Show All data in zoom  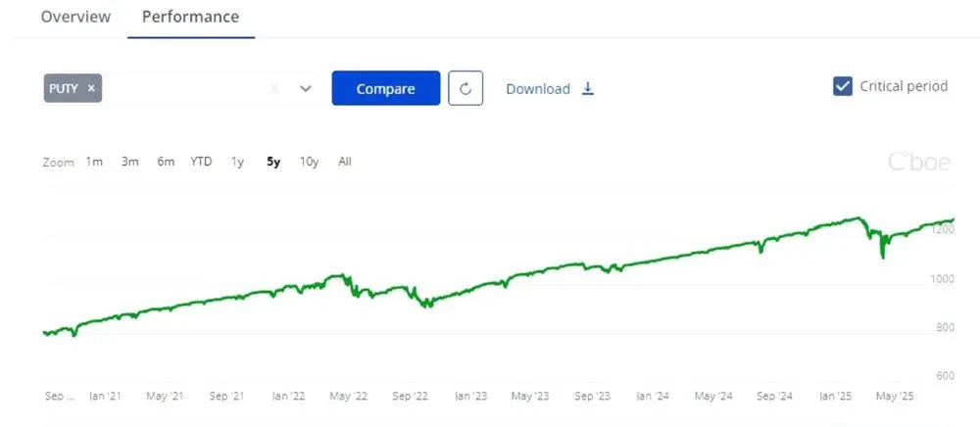click(345, 162)
